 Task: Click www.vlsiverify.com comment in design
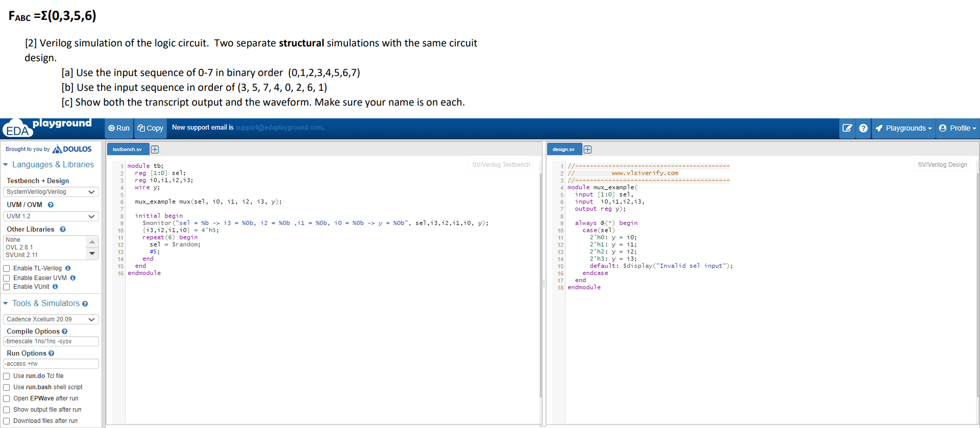pyautogui.click(x=645, y=173)
